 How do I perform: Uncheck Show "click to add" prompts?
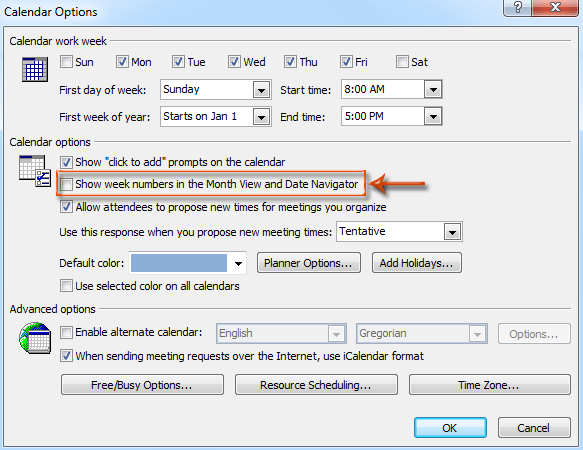(66, 162)
